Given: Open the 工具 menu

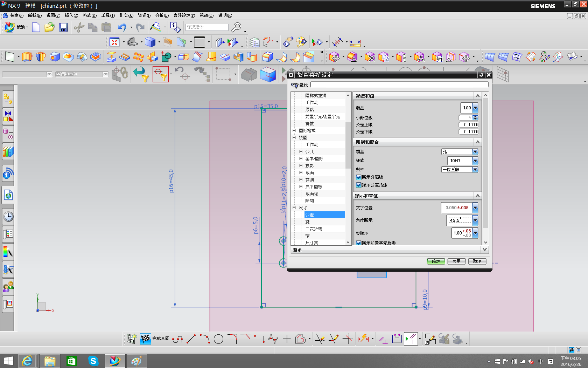Looking at the screenshot, I should point(108,15).
